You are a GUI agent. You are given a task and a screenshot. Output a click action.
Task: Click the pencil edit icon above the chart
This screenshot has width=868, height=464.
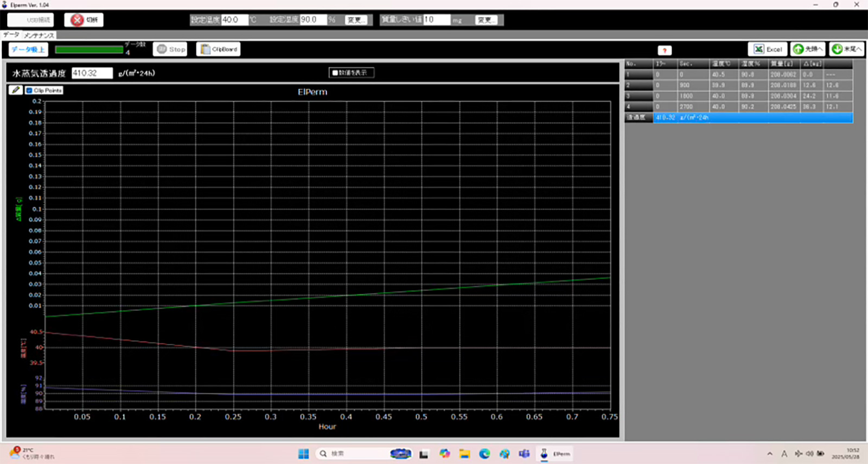[16, 90]
